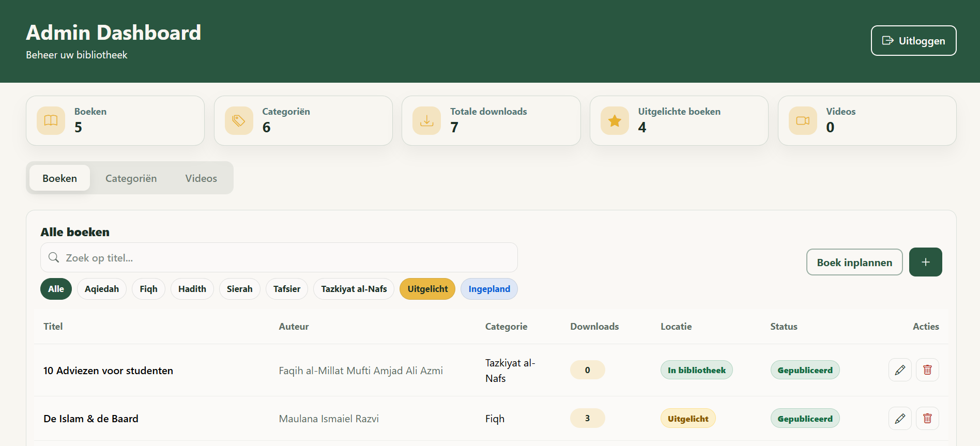Filter books by Hadith

(x=192, y=289)
